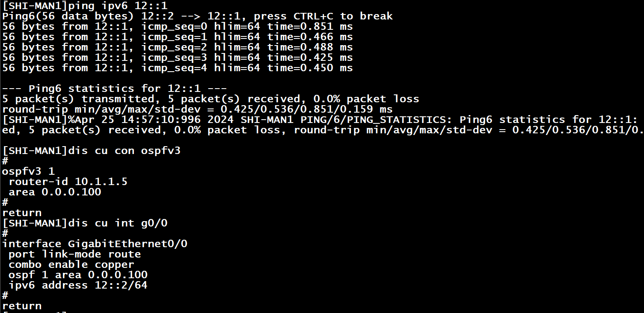This screenshot has height=313, width=644.
Task: Click the round-trip min/avg/max/std-dev result line
Action: (x=197, y=109)
